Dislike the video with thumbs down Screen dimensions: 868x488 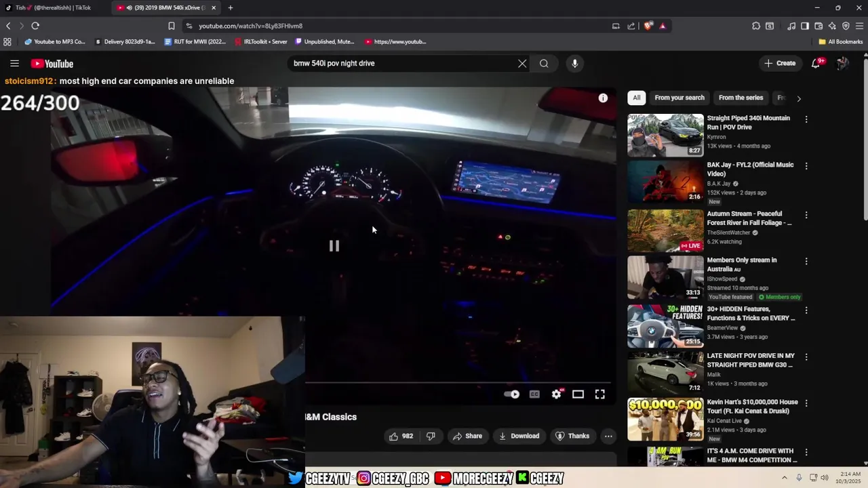(431, 436)
